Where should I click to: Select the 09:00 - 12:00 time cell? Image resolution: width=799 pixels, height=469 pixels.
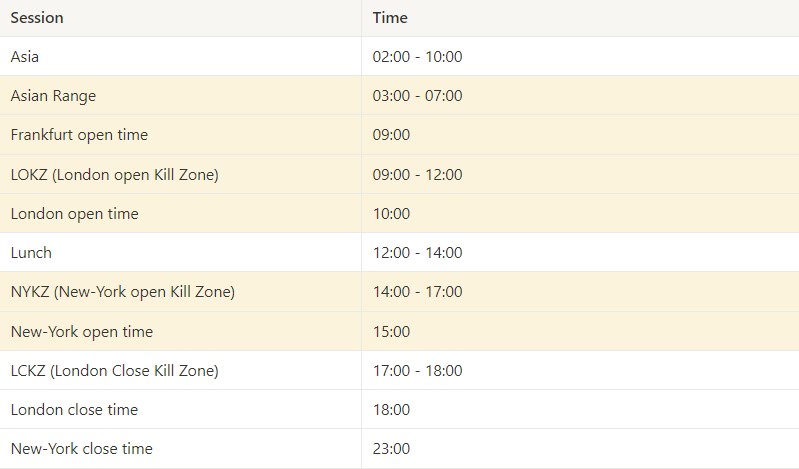(580, 174)
